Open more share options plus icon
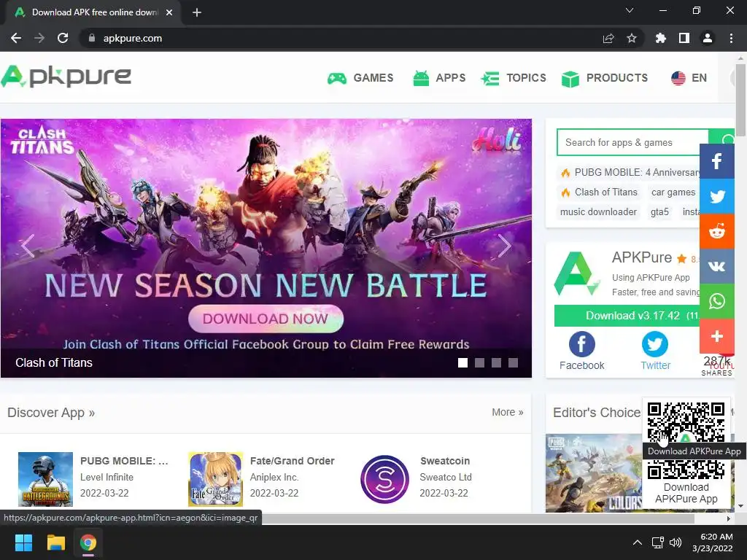 pos(717,336)
